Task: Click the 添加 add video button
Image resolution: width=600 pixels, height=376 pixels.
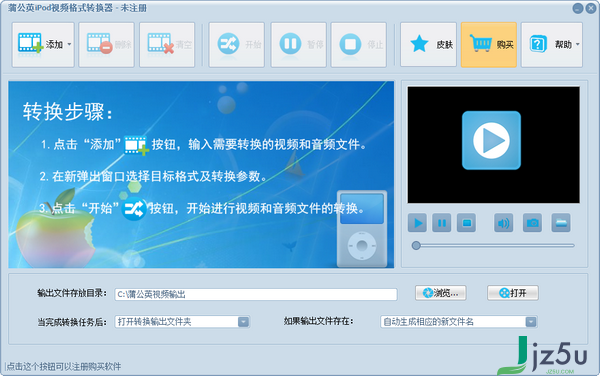Action: [39, 45]
